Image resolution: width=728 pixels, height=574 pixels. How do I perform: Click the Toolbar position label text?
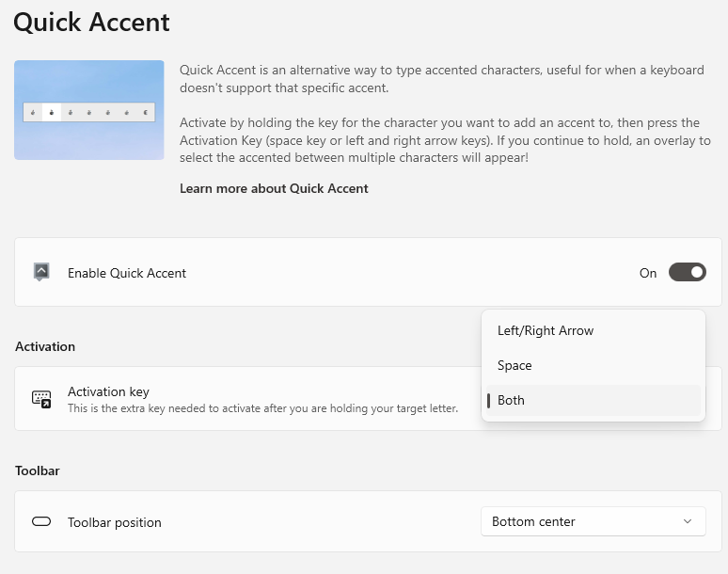(115, 522)
